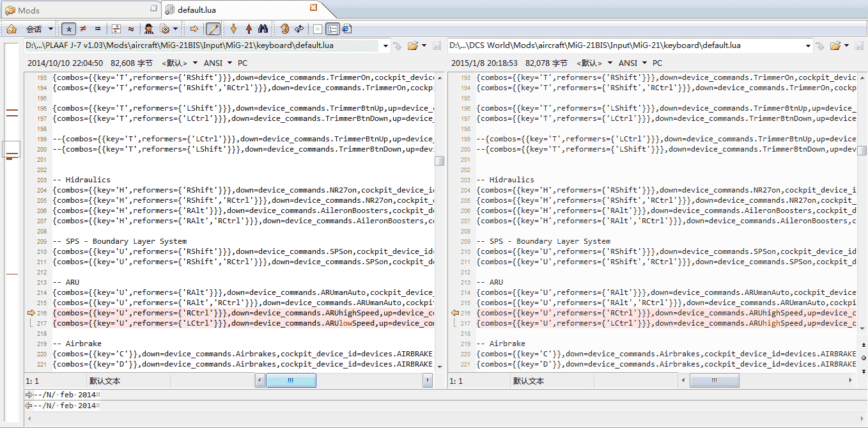This screenshot has height=428, width=868.
Task: Expand left open-file dropdown arrow
Action: coord(423,45)
